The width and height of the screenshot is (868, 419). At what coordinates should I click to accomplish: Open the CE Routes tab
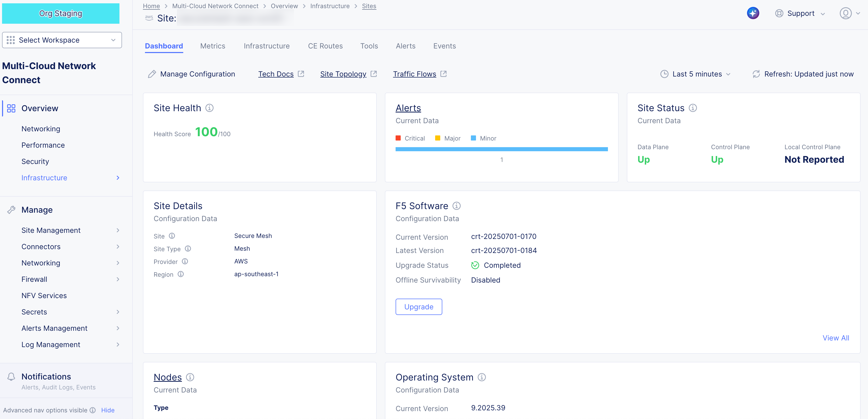click(x=325, y=46)
